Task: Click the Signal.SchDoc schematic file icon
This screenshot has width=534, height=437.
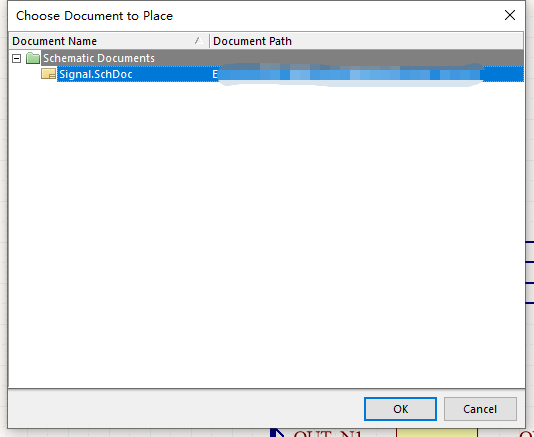Action: pyautogui.click(x=48, y=74)
